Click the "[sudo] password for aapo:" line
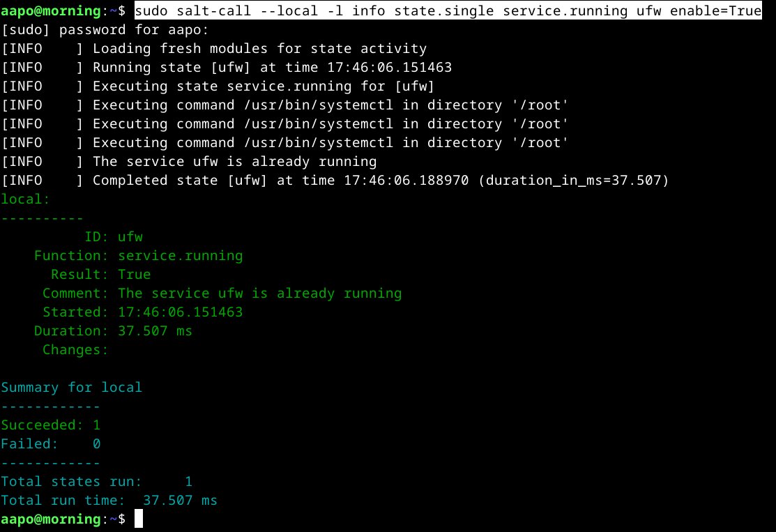Screen dimensions: 776x532 tap(105, 30)
